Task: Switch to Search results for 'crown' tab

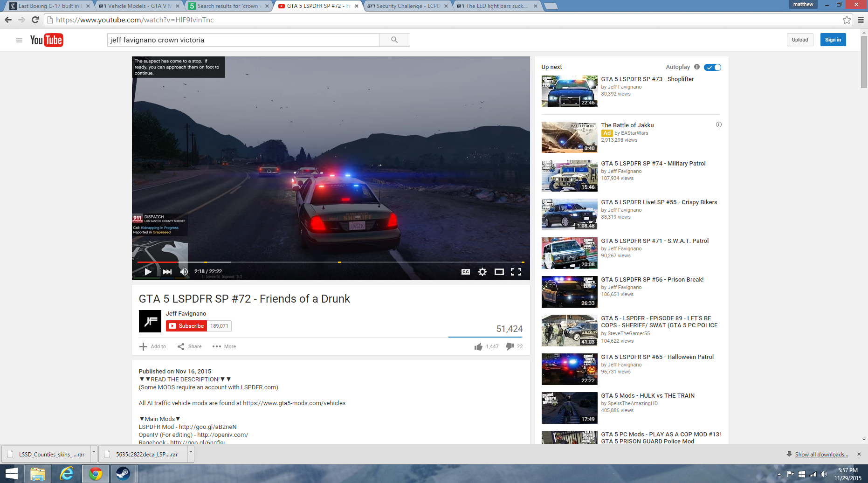Action: 227,6
